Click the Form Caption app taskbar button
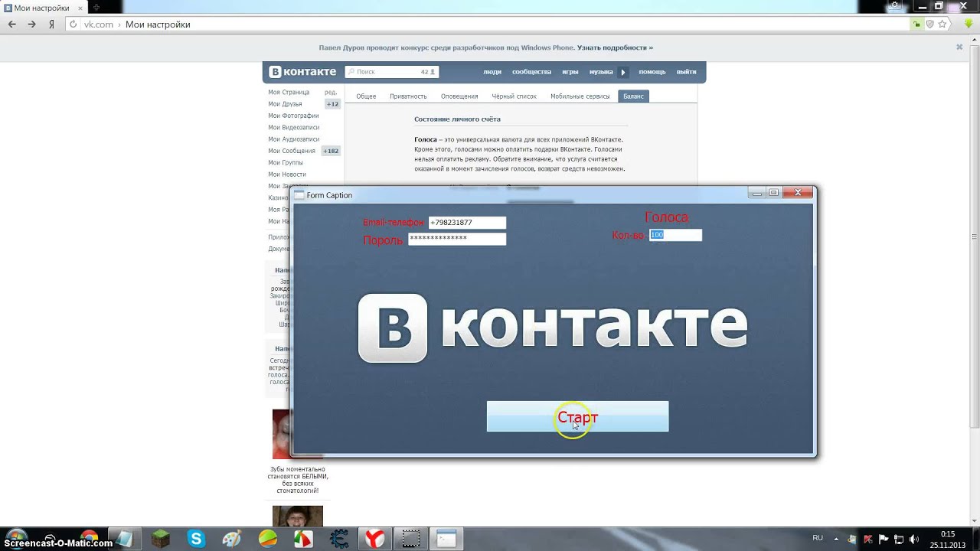The image size is (980, 551). (446, 539)
